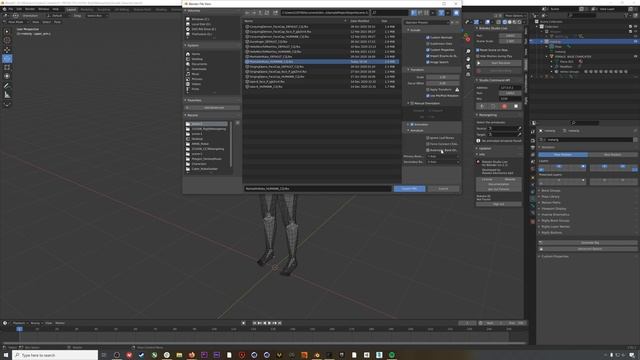Screen dimensions: 640x360
Task: Expand Bone Groups panel in properties
Action: pos(550,191)
